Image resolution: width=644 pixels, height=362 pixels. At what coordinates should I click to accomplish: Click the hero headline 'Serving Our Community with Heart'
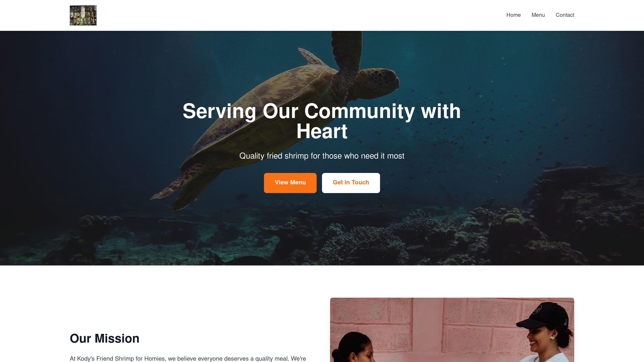pyautogui.click(x=322, y=121)
